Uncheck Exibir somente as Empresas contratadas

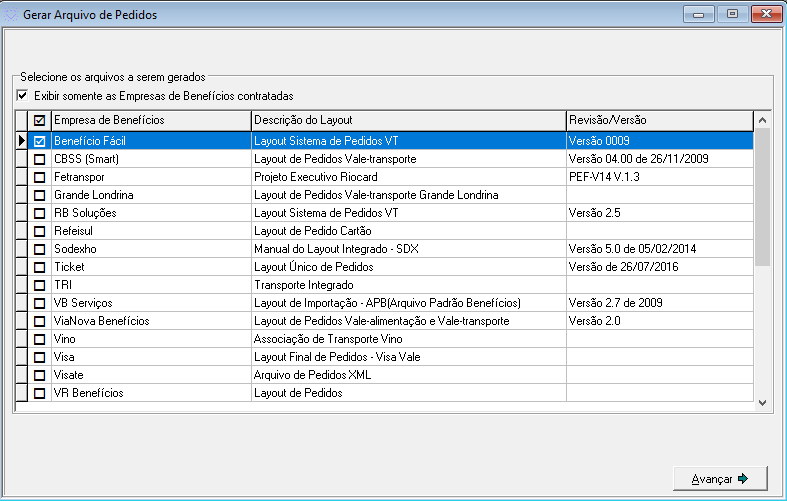22,96
